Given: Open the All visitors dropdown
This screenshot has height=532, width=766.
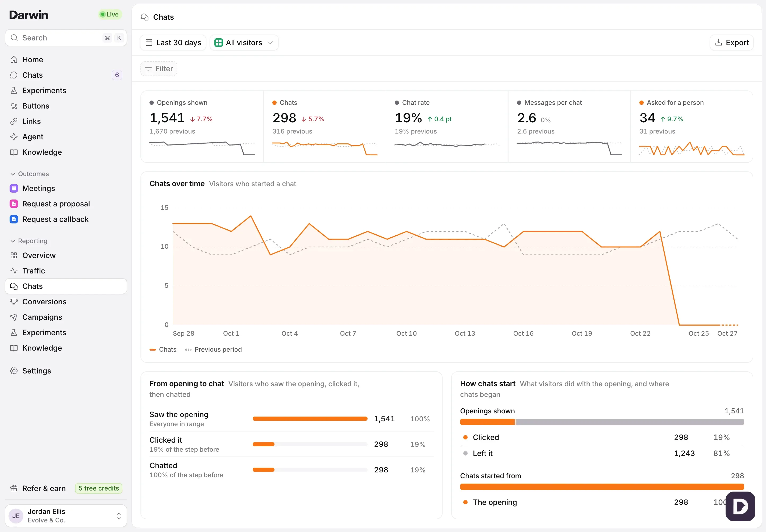Looking at the screenshot, I should tap(244, 43).
